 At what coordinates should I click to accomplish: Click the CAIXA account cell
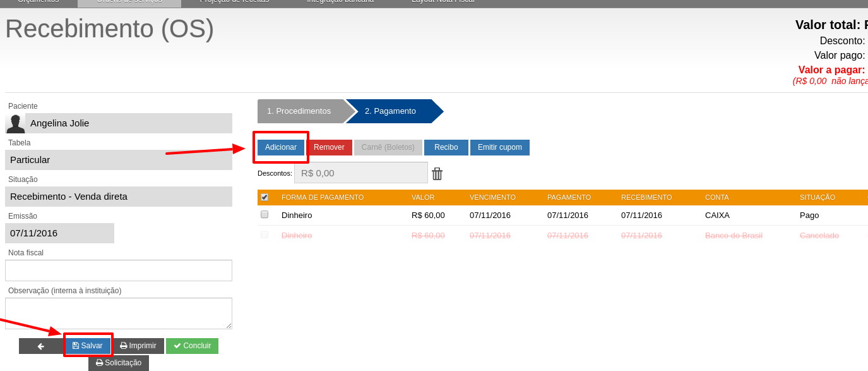coord(717,215)
